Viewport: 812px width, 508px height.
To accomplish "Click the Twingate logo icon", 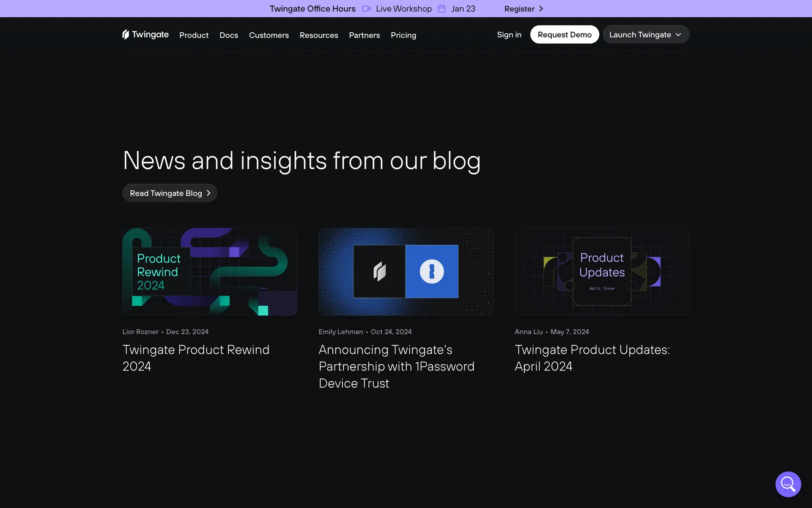I will click(x=126, y=34).
